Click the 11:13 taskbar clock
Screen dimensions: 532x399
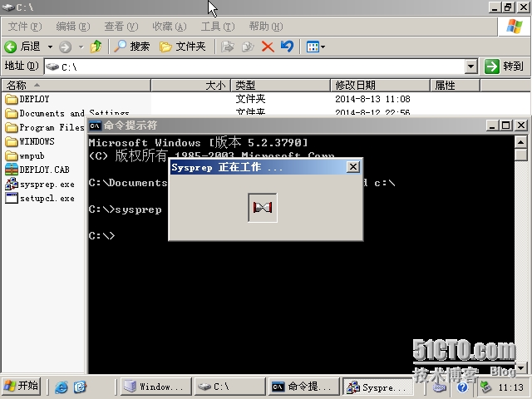tap(511, 387)
